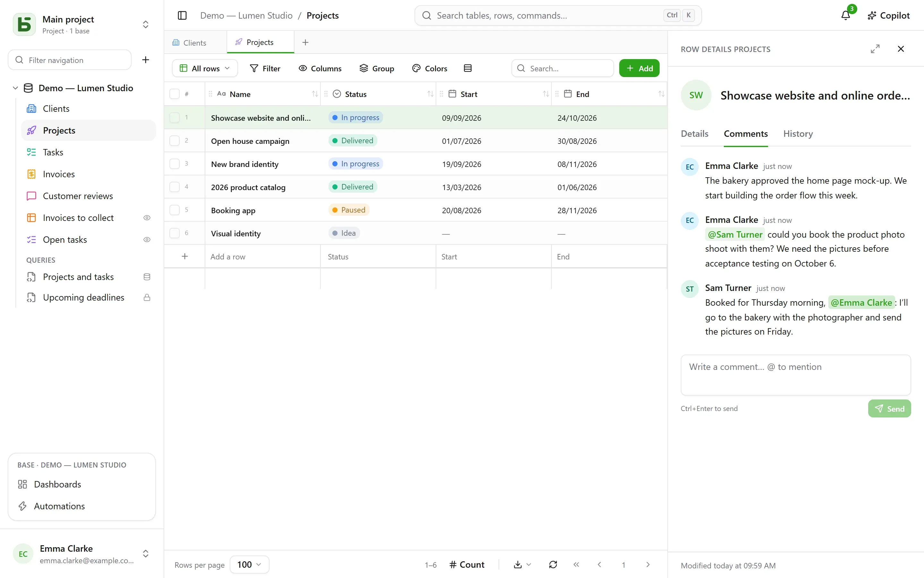Open the Main project switcher

pyautogui.click(x=145, y=24)
